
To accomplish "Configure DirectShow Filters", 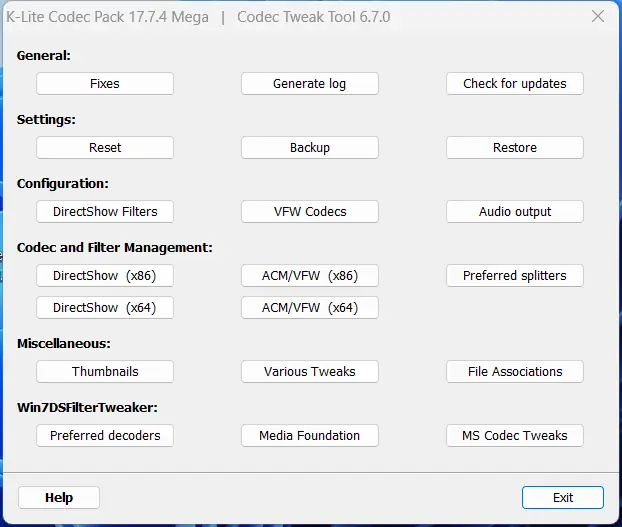I will pos(105,212).
